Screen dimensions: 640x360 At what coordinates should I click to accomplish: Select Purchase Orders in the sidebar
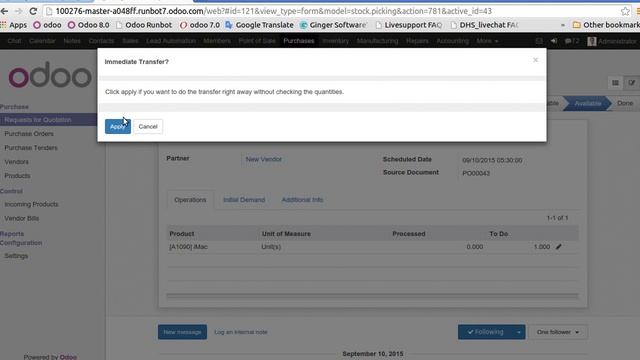[x=29, y=133]
